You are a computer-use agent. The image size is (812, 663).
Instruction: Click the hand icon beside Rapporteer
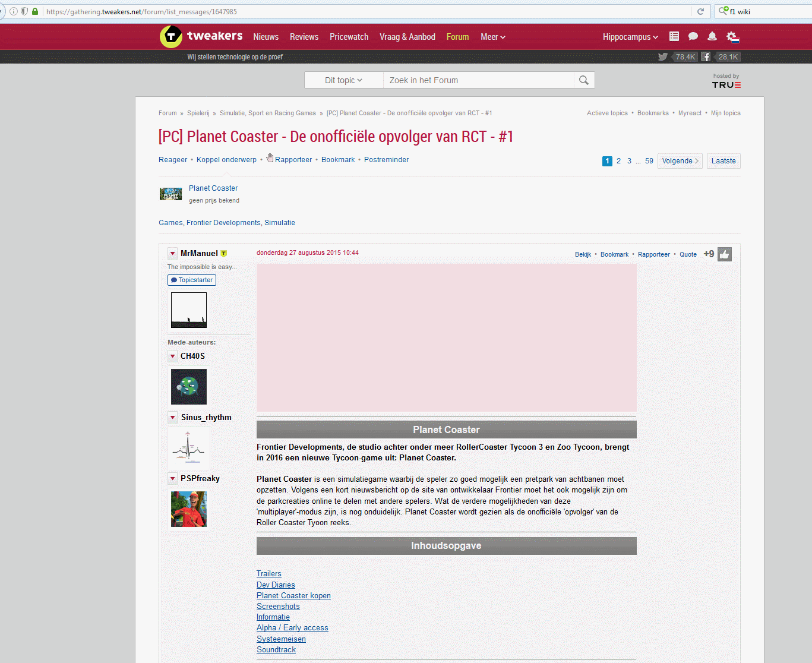(x=270, y=158)
